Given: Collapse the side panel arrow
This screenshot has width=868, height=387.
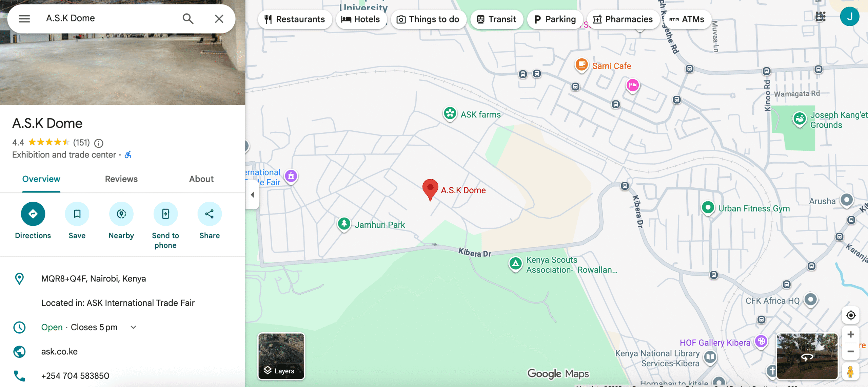Looking at the screenshot, I should [x=252, y=195].
